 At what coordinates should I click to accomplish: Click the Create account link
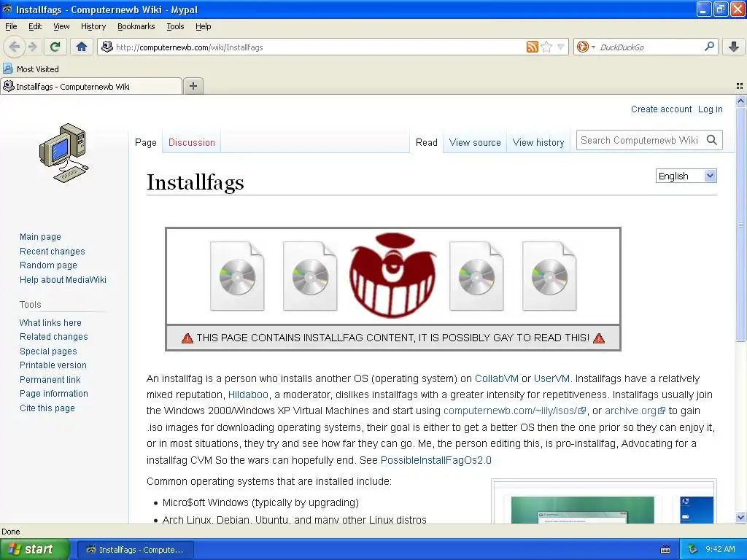[x=661, y=109]
